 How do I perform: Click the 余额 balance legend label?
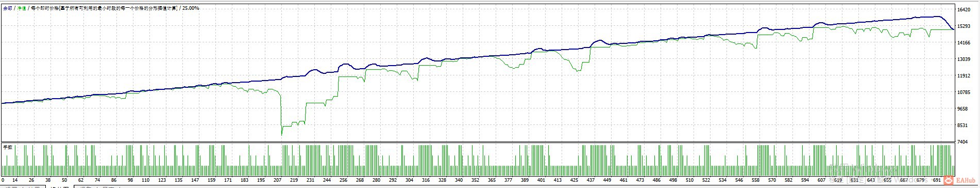pyautogui.click(x=8, y=8)
